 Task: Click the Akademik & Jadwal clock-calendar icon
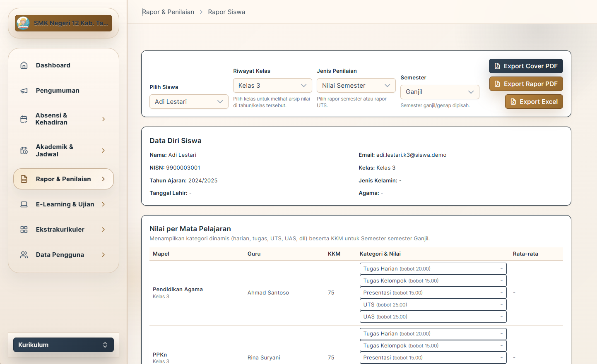(x=24, y=151)
